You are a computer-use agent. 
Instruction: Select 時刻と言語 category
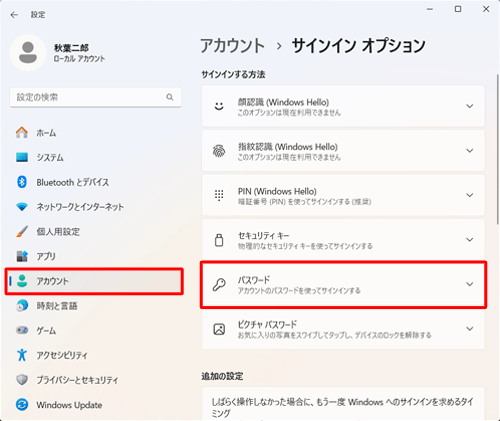click(x=57, y=306)
